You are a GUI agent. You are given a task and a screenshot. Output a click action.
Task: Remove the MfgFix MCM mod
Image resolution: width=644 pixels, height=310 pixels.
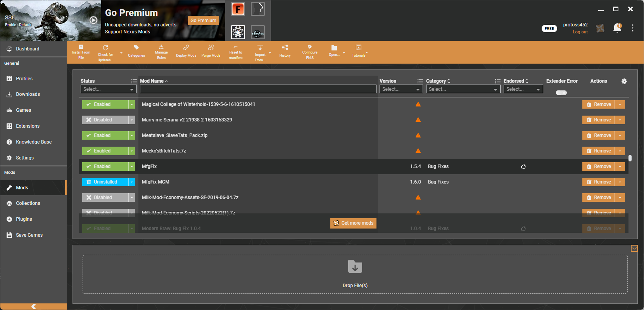pyautogui.click(x=599, y=182)
